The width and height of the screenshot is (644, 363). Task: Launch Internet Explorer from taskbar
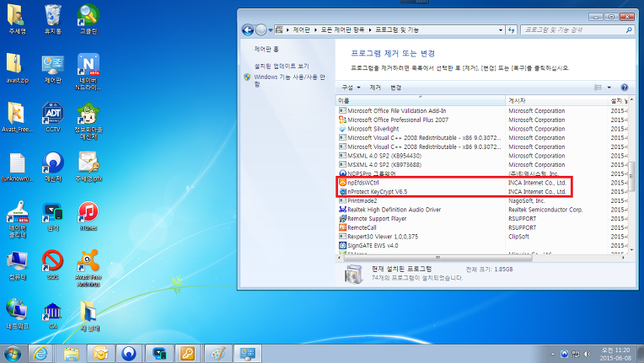pos(40,354)
